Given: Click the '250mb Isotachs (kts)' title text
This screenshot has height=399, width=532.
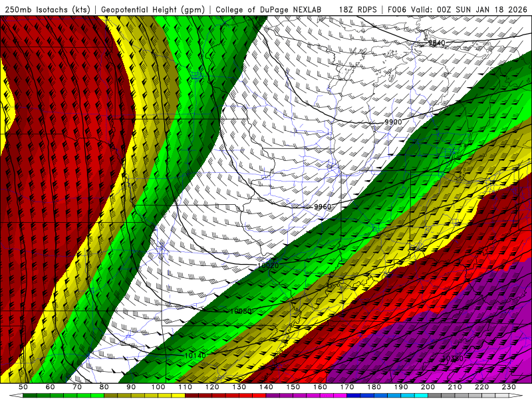Looking at the screenshot, I should [47, 10].
